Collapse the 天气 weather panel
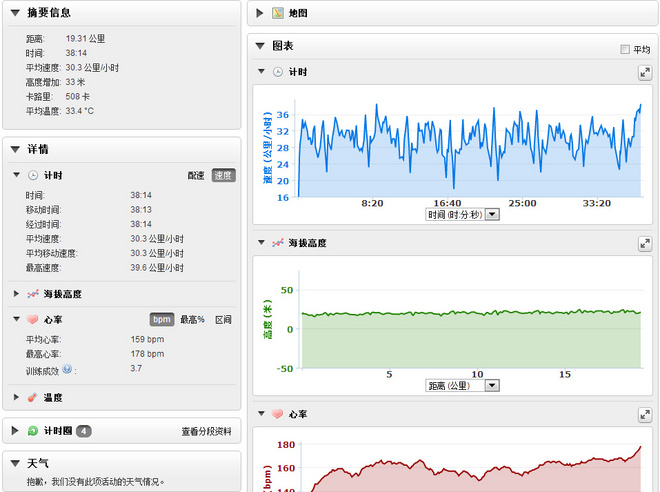The image size is (660, 492). tap(16, 463)
